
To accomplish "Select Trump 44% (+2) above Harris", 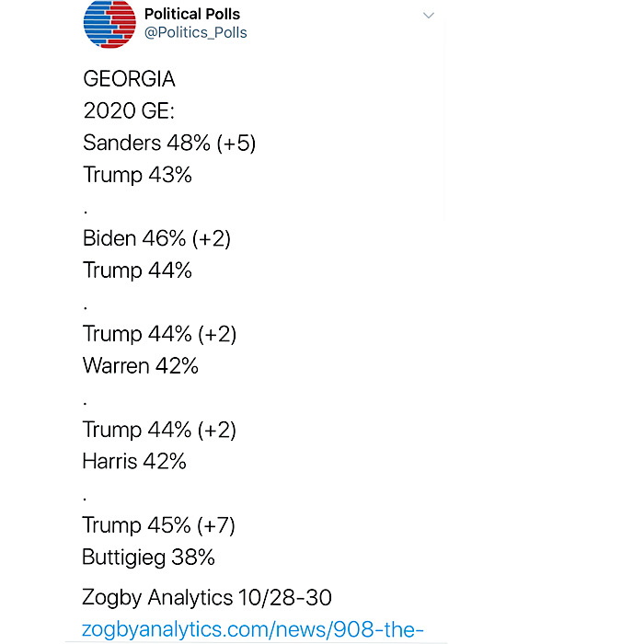I will 159,430.
